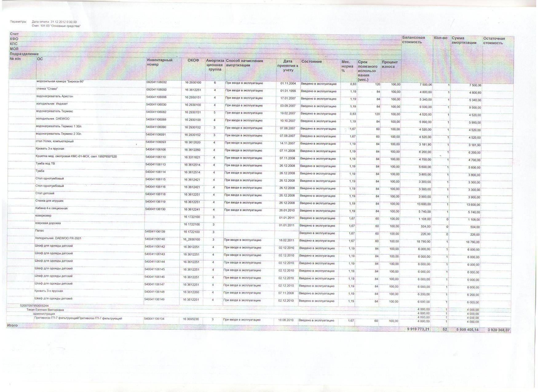The image size is (538, 392).
Task: Click inventory number "540041106134"
Action: (x=154, y=319)
